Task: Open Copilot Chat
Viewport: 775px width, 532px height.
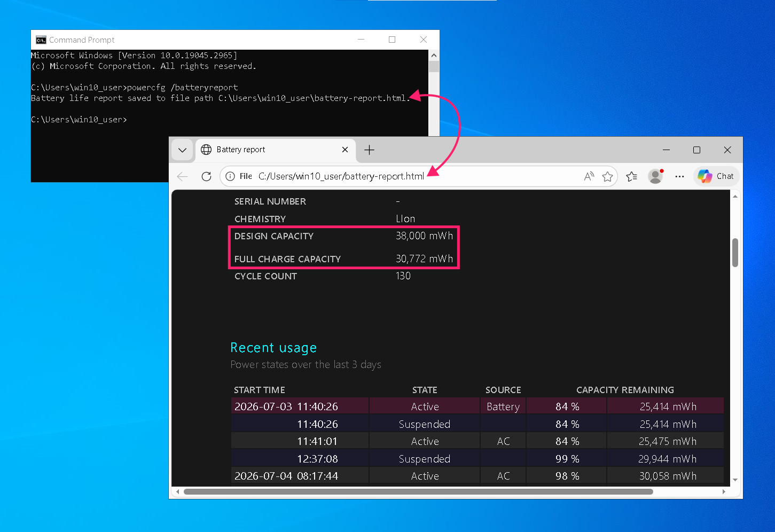Action: [x=716, y=176]
